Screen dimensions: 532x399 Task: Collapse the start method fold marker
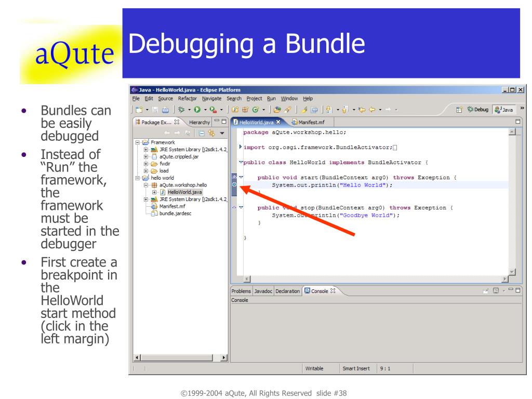241,177
